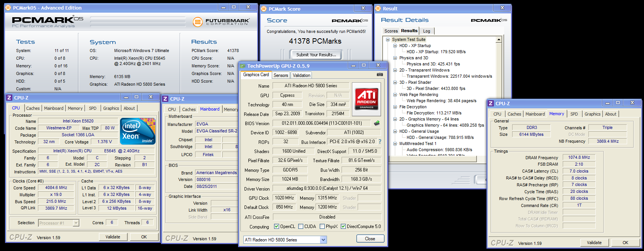This screenshot has height=251, width=644.
Task: Open Graphics tab in CPU-Z Memory window
Action: (x=592, y=114)
